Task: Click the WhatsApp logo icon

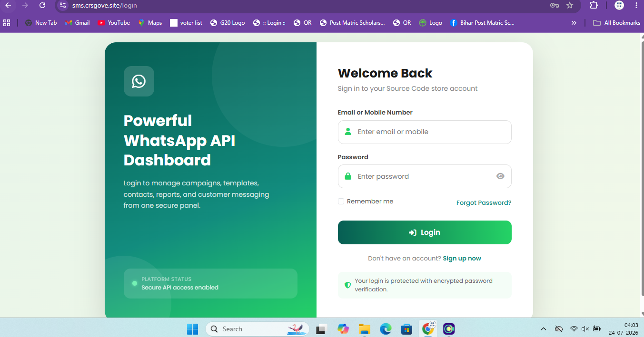Action: point(139,81)
